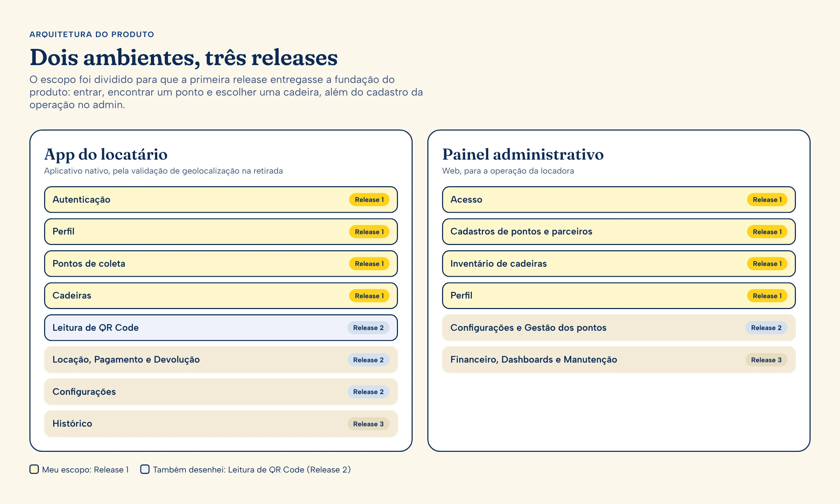840x504 pixels.
Task: Click the 'Painel administrativo' card heading
Action: 523,154
